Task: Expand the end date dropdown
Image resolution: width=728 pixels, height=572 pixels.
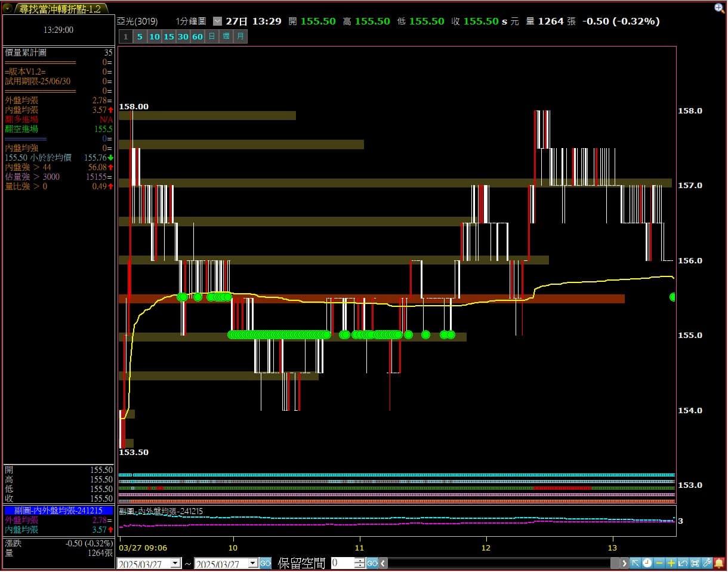Action: coord(252,563)
